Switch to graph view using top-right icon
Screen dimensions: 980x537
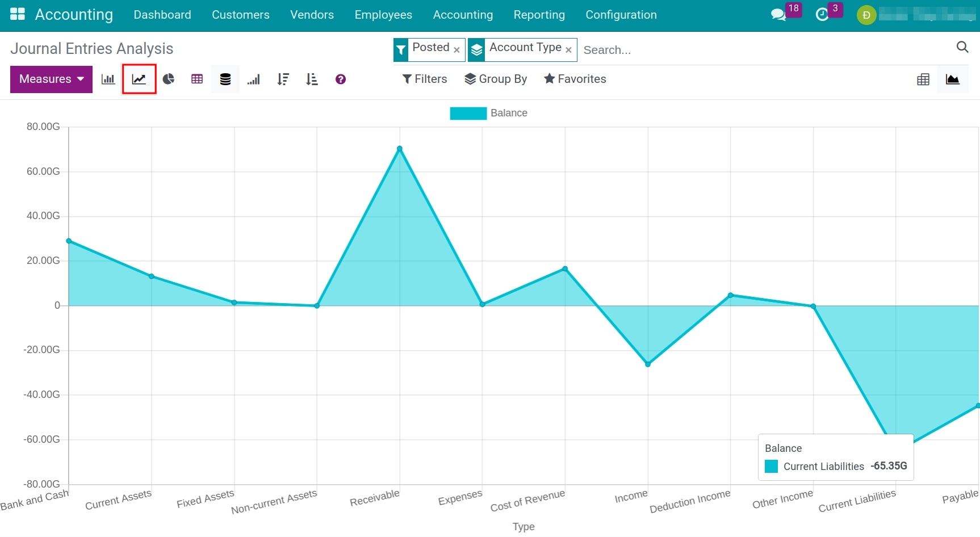click(x=953, y=79)
